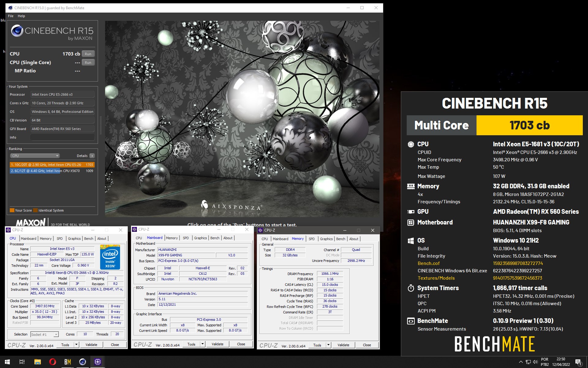Image resolution: width=588 pixels, height=368 pixels.
Task: Click Tools in first CPU-Z window
Action: click(65, 345)
